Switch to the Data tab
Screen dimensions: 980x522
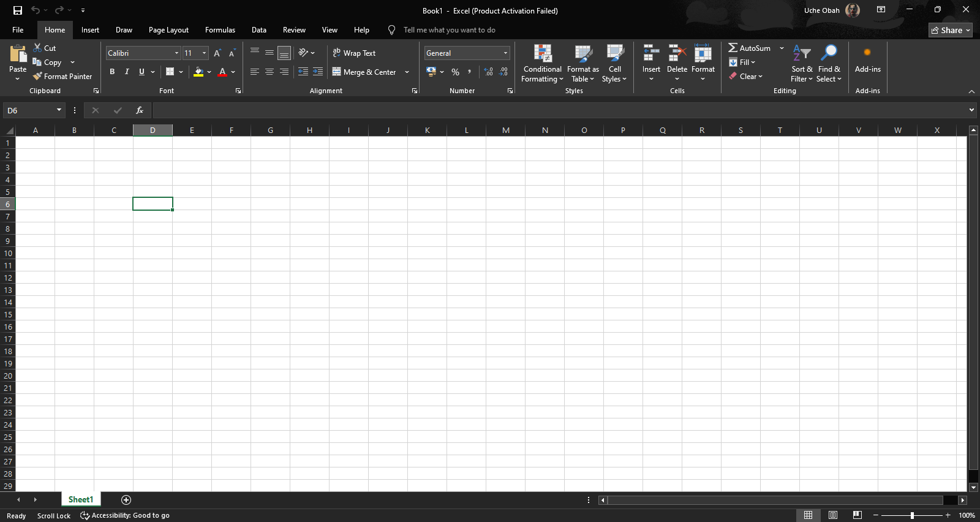click(259, 30)
